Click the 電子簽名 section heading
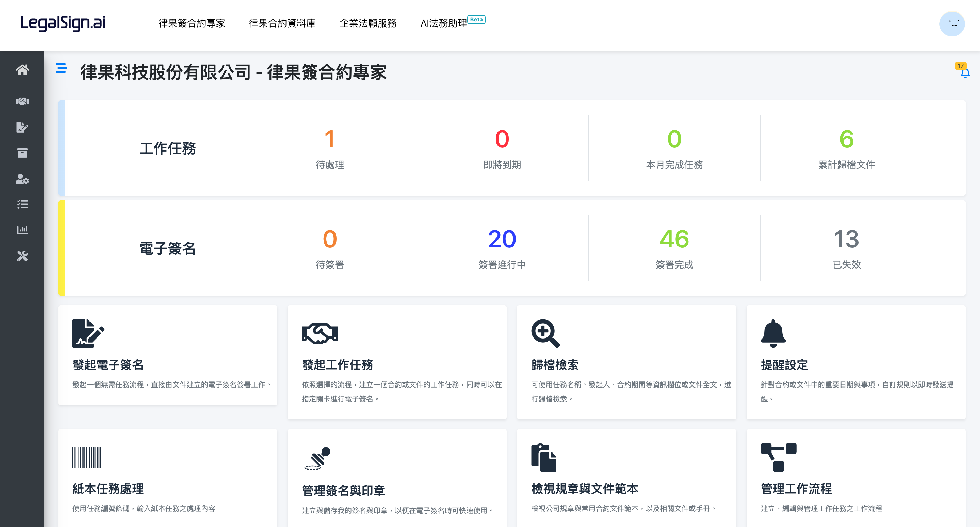 [167, 248]
